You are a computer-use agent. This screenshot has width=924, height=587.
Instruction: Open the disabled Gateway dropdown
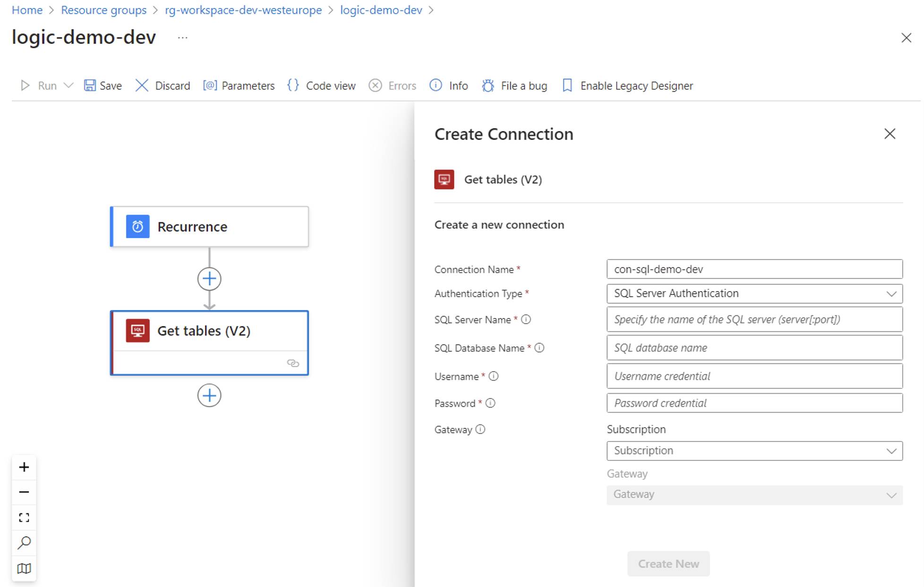click(x=754, y=495)
